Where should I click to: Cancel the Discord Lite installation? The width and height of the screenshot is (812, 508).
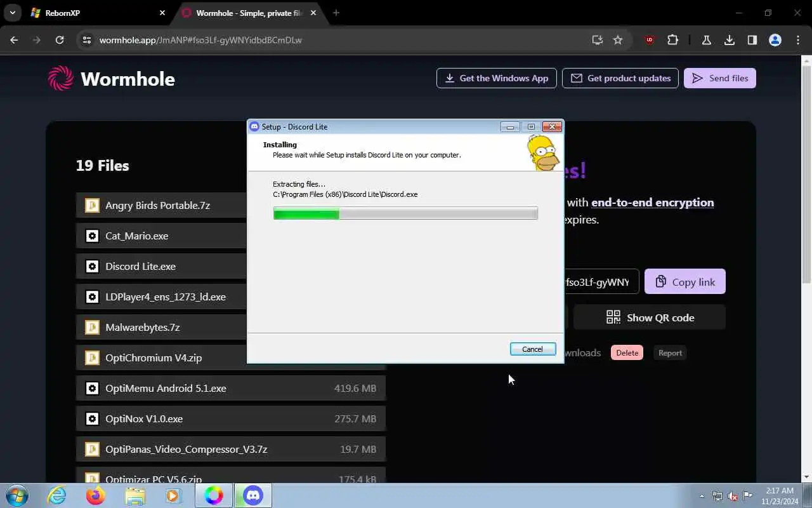(x=532, y=349)
